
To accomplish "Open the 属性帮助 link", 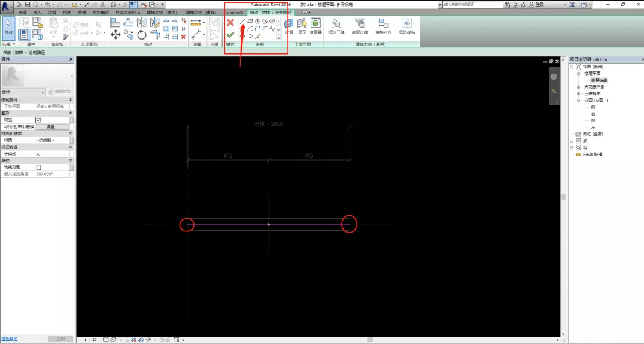I will coord(10,339).
